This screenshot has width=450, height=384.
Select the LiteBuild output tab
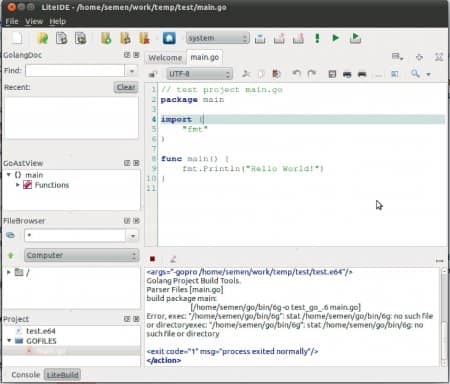tap(63, 375)
